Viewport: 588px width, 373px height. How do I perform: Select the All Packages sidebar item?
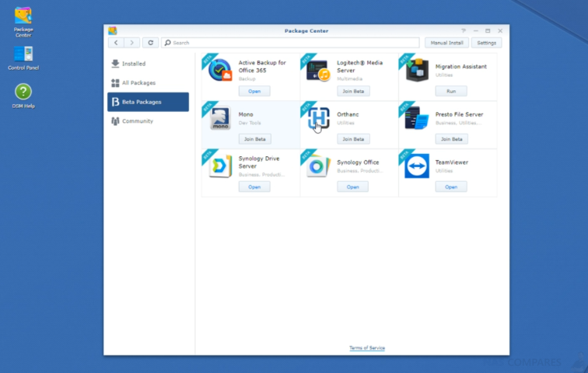pos(148,83)
